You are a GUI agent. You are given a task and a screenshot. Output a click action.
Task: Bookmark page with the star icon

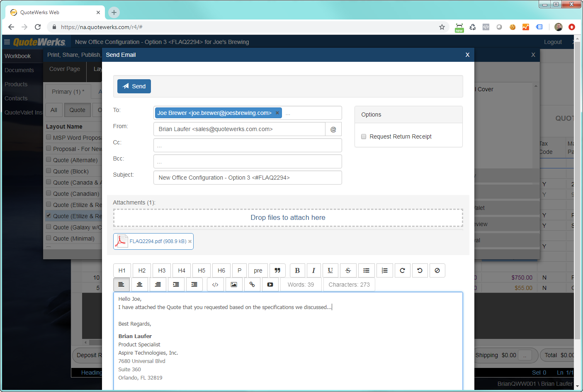click(442, 27)
